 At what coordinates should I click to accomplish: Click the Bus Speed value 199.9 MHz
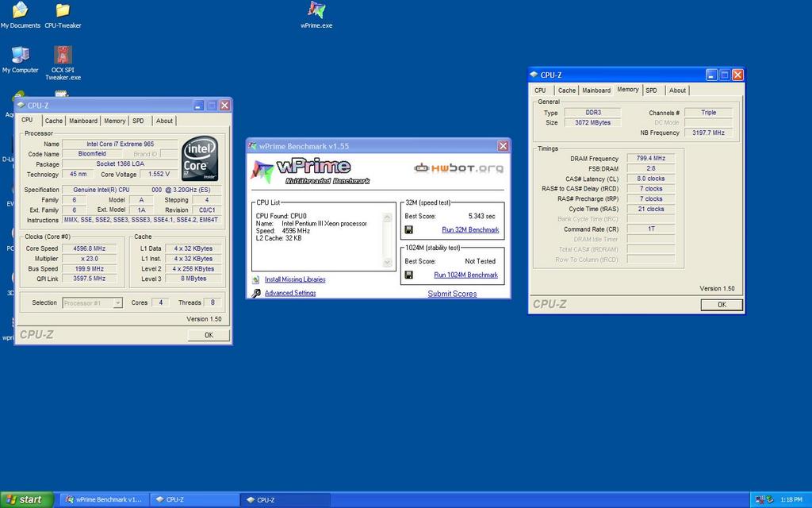coord(89,268)
